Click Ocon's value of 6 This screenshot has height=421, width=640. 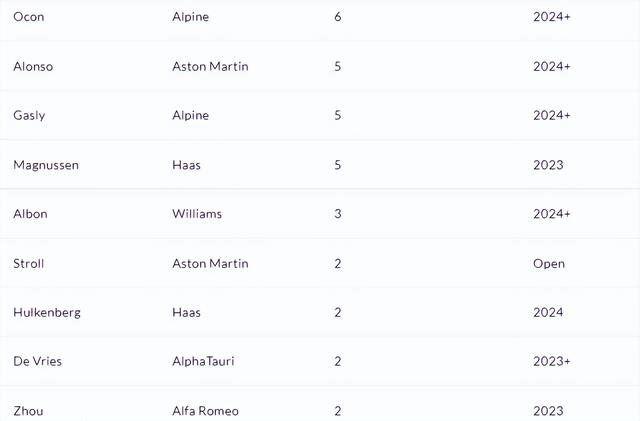pyautogui.click(x=338, y=17)
